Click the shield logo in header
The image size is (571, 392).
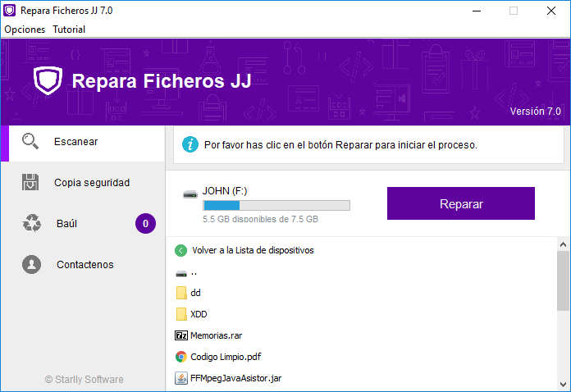[x=48, y=81]
